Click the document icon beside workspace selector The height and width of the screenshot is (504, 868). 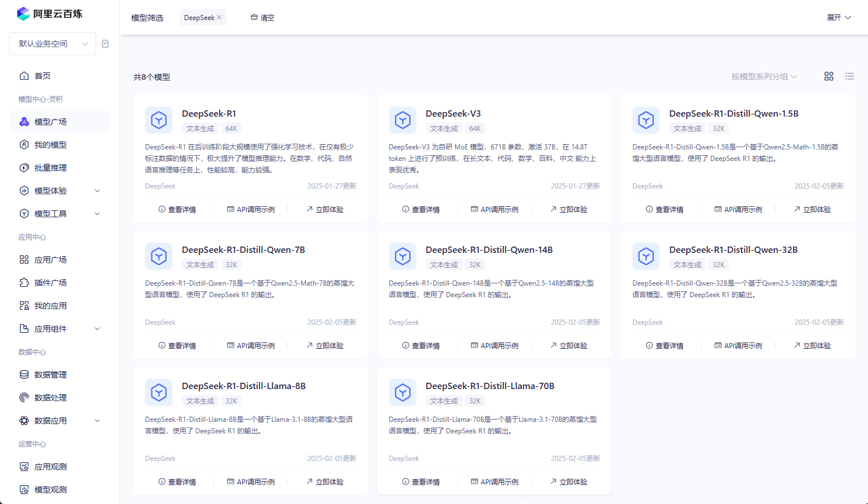click(105, 44)
